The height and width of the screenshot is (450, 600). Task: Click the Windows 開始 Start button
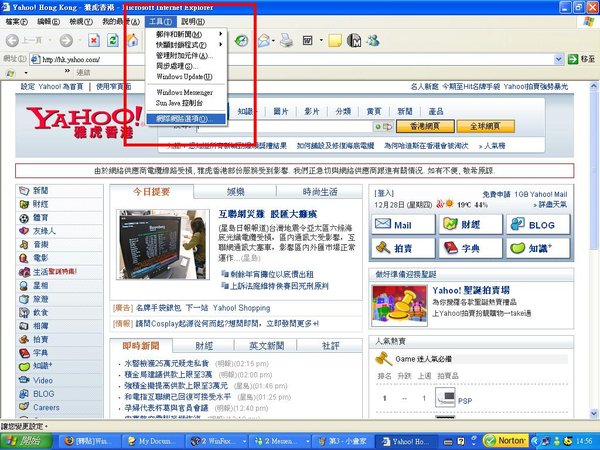27,441
